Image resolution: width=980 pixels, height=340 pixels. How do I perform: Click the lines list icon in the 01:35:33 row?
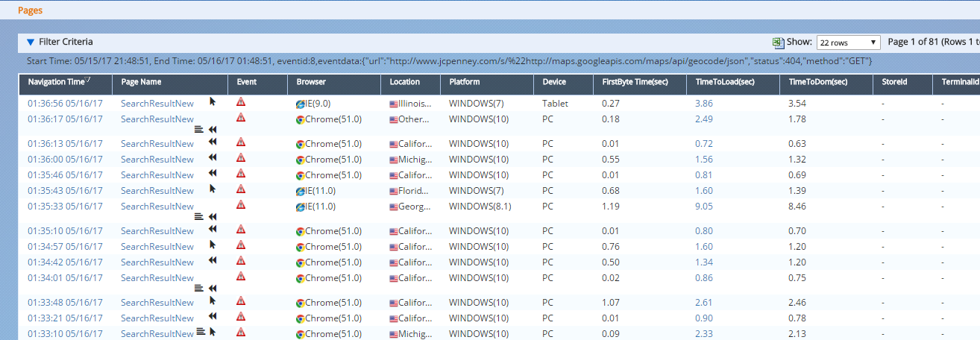point(198,216)
